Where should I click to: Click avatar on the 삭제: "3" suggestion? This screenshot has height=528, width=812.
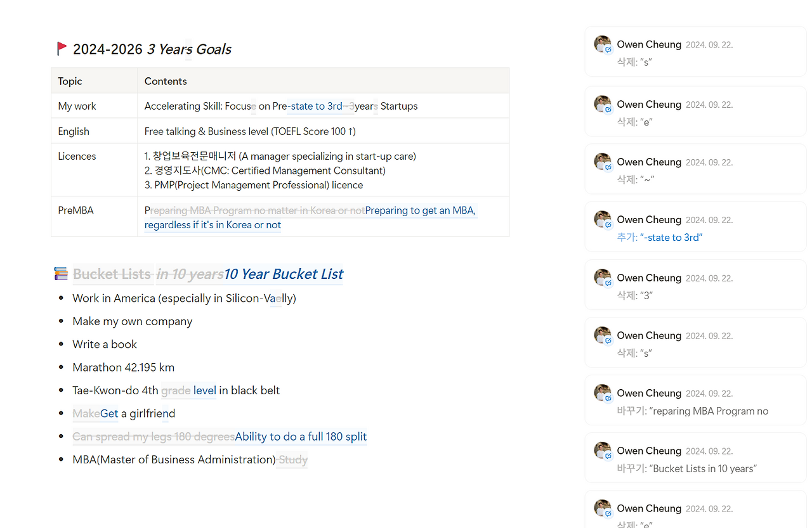tap(602, 278)
